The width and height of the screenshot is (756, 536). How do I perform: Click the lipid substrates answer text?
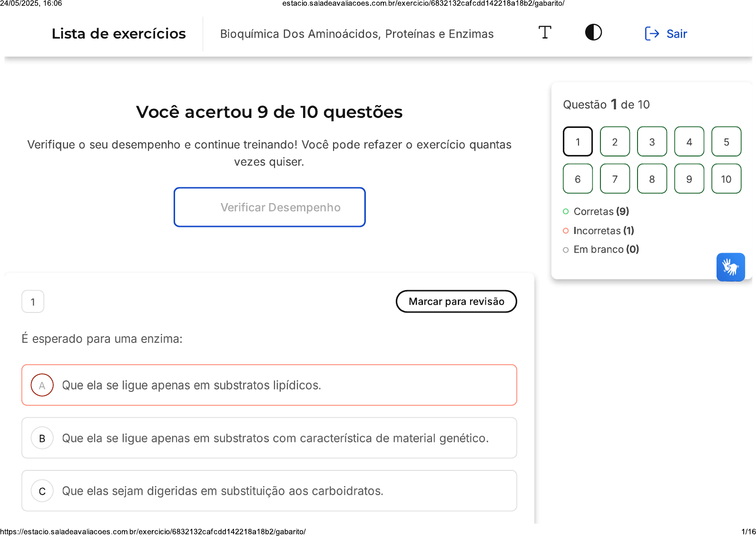pyautogui.click(x=191, y=385)
